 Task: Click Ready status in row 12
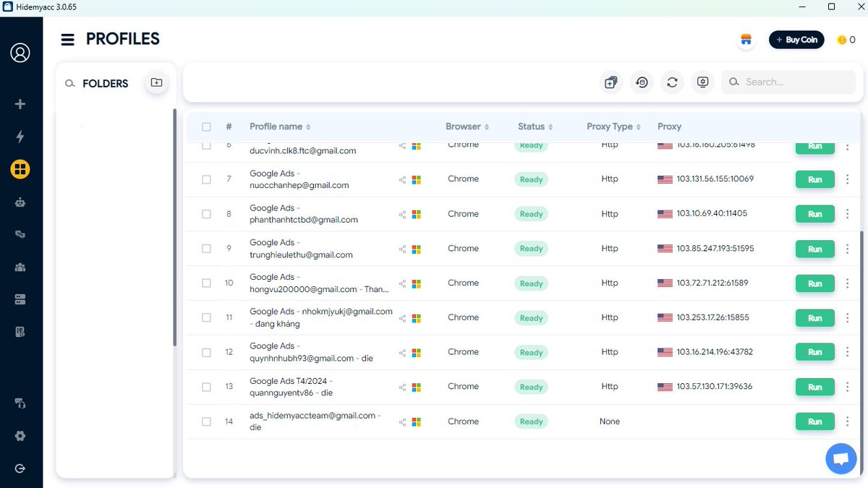531,352
